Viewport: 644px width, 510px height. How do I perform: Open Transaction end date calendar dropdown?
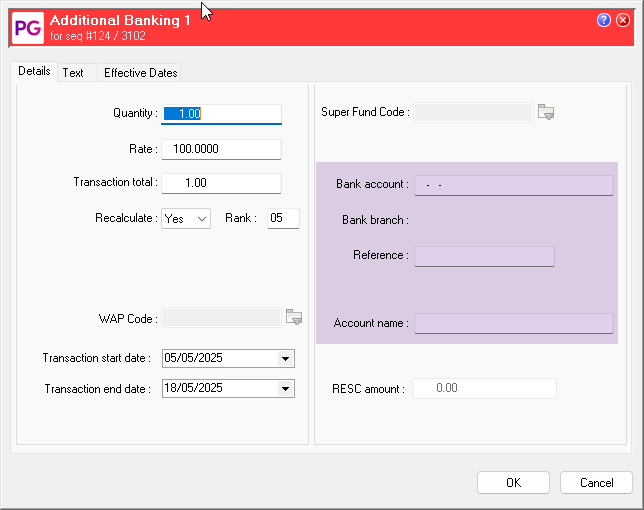click(x=286, y=388)
